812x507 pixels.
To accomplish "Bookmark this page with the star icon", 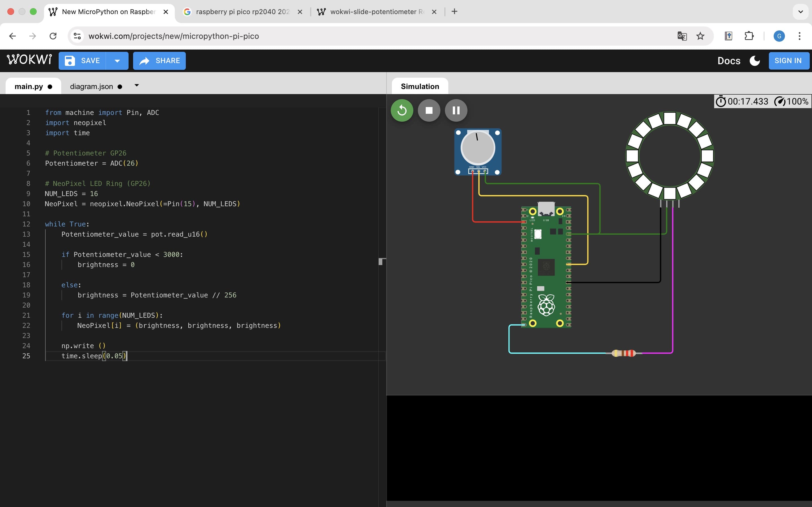I will pos(700,36).
